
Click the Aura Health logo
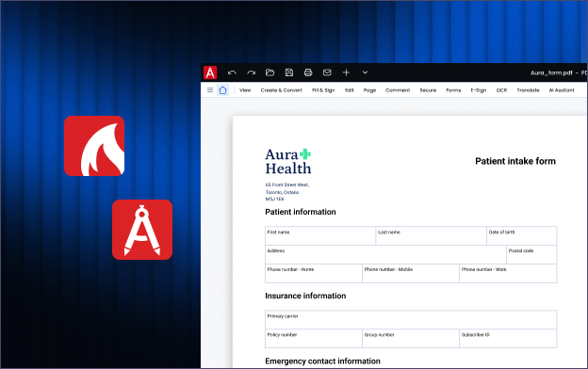(x=288, y=162)
